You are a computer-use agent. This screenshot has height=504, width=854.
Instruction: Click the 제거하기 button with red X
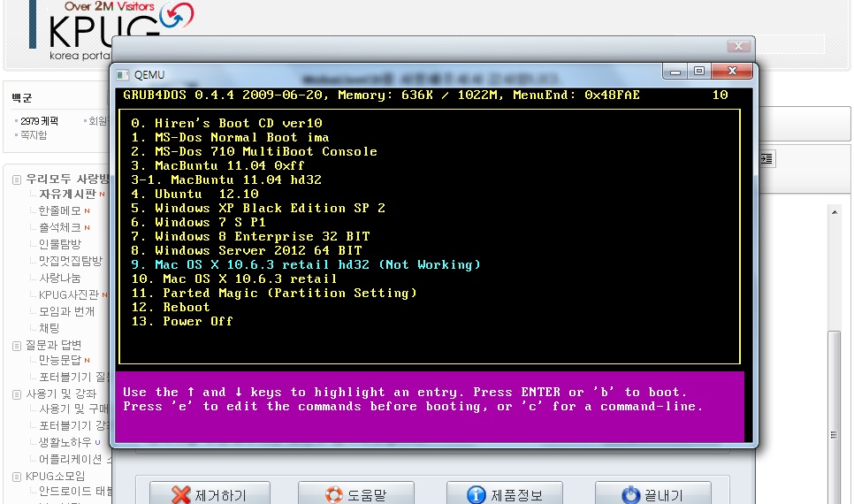(210, 494)
